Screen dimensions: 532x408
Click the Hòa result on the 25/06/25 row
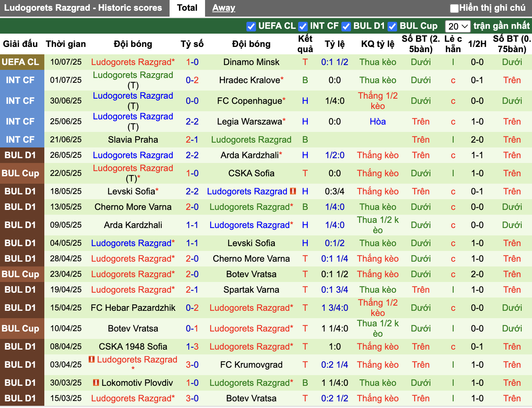378,122
